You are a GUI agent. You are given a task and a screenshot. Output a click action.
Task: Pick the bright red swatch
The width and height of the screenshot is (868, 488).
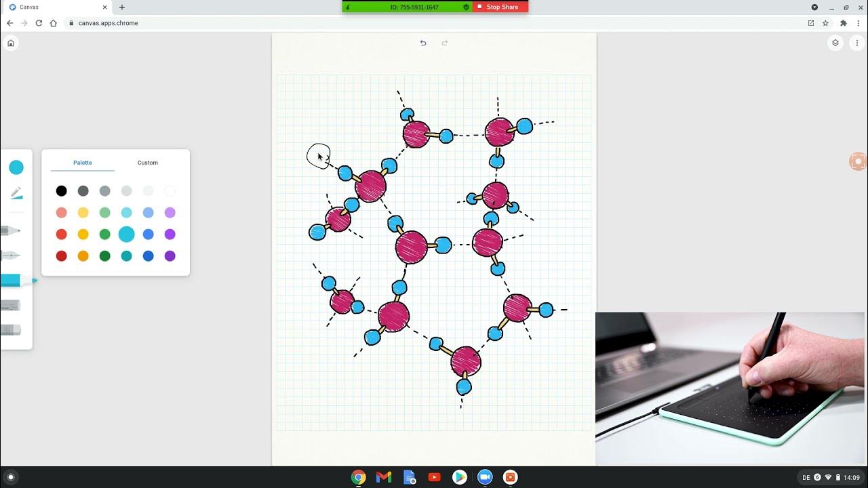[62, 235]
